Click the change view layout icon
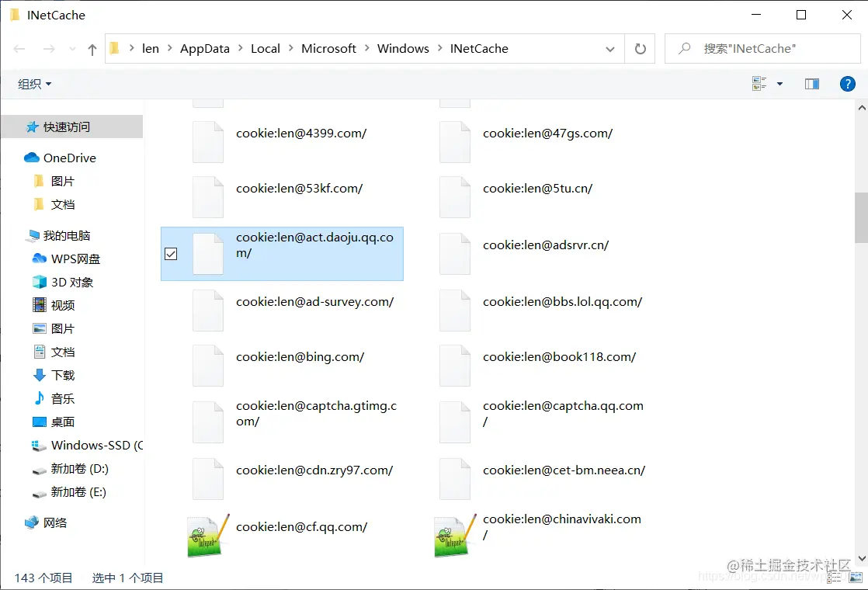Screen dimensions: 868x590 pyautogui.click(x=759, y=84)
